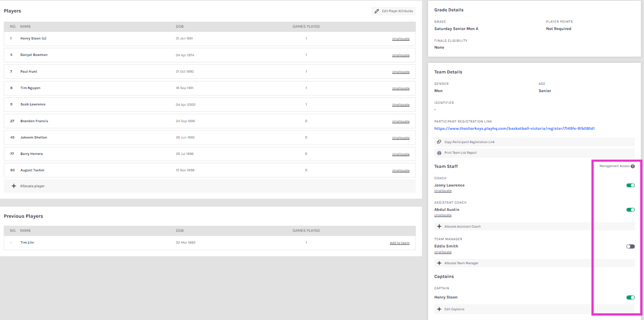Disable management access for coach Jonny Lawrence
The height and width of the screenshot is (320, 644).
pyautogui.click(x=630, y=185)
